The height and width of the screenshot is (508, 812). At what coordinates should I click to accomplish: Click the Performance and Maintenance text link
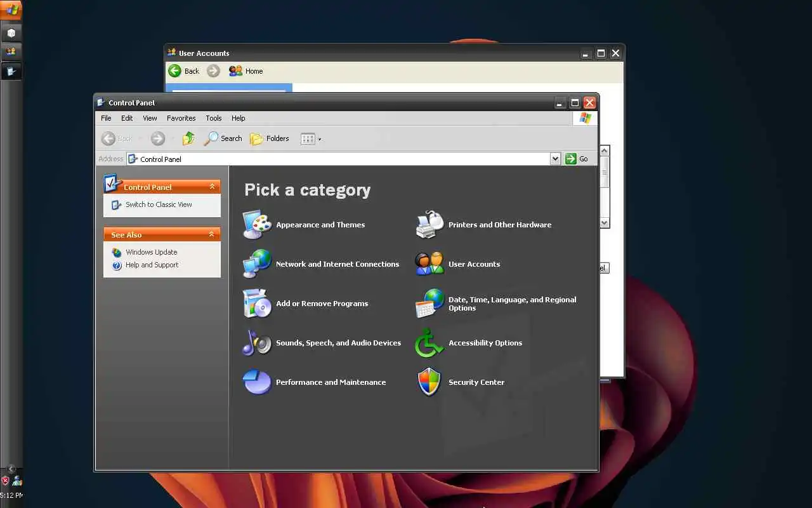click(x=331, y=382)
